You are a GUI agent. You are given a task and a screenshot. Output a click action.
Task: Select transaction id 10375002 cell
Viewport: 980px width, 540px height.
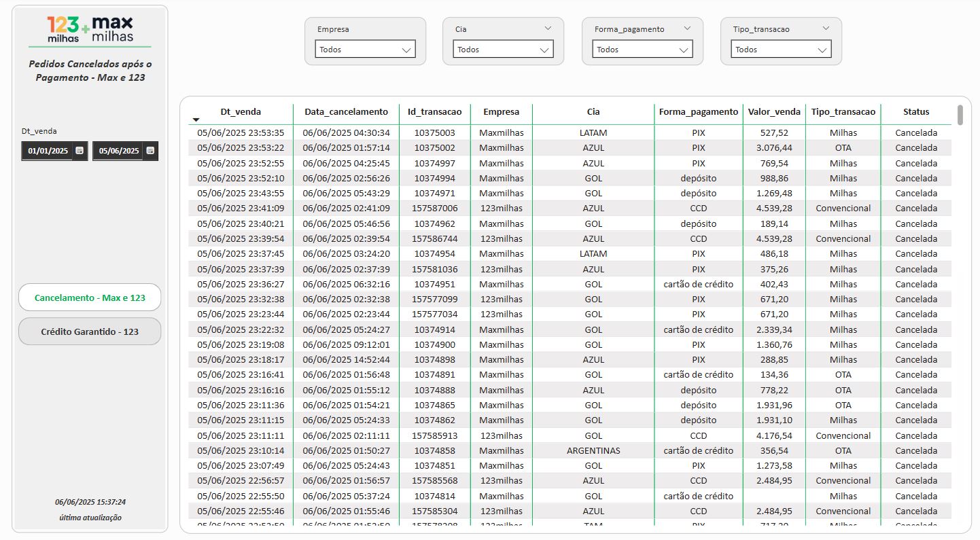(x=435, y=147)
